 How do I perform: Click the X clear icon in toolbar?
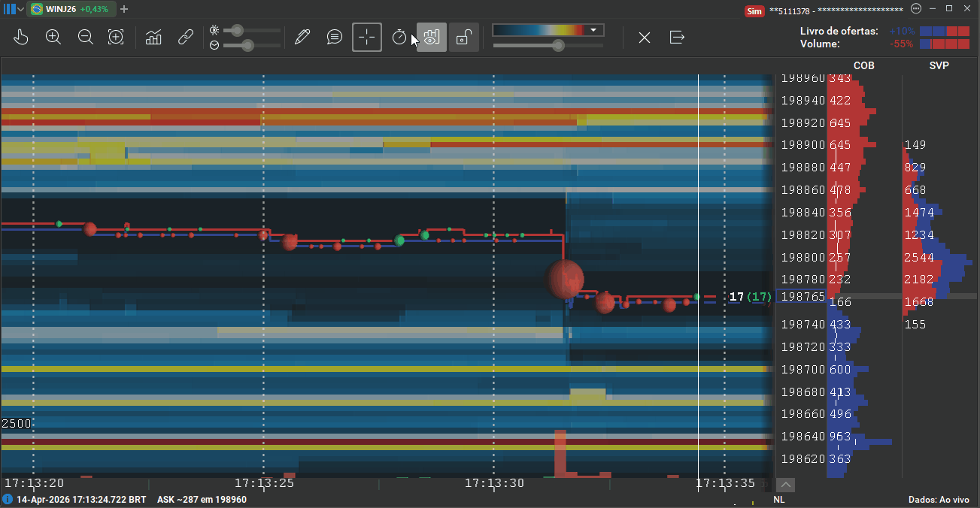[645, 37]
